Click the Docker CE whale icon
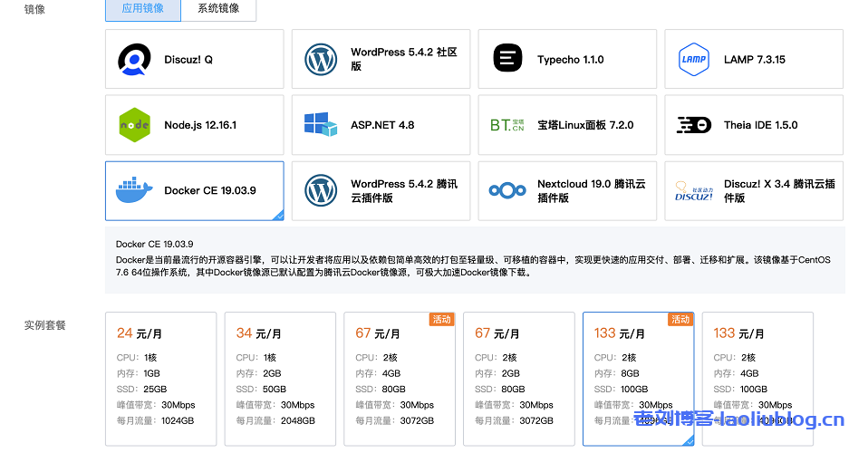 coord(134,191)
